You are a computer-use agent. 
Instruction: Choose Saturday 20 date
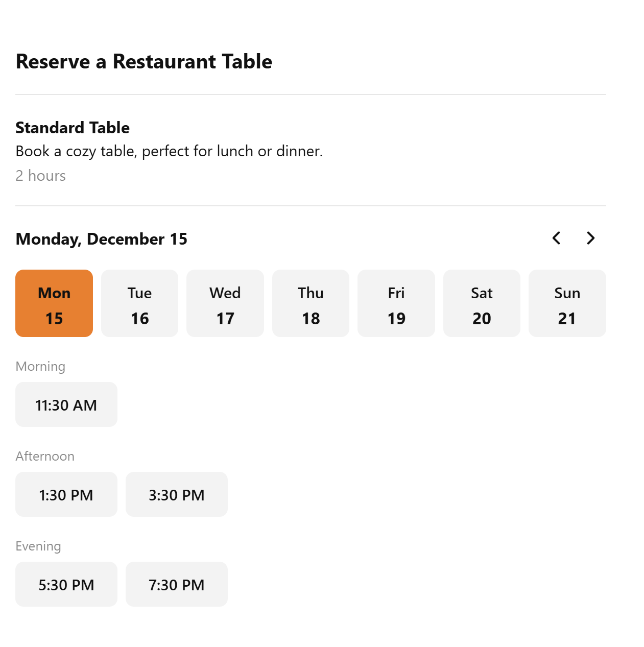pyautogui.click(x=482, y=303)
